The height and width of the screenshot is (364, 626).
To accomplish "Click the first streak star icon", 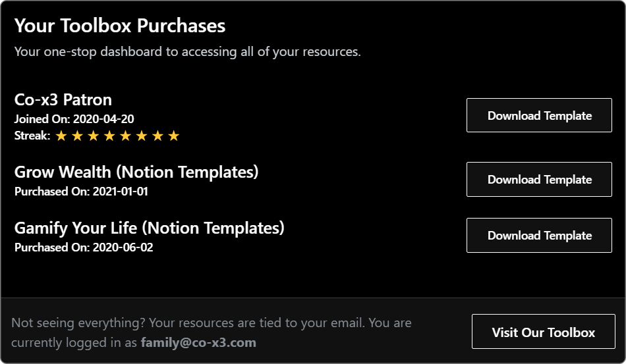I will pyautogui.click(x=61, y=136).
